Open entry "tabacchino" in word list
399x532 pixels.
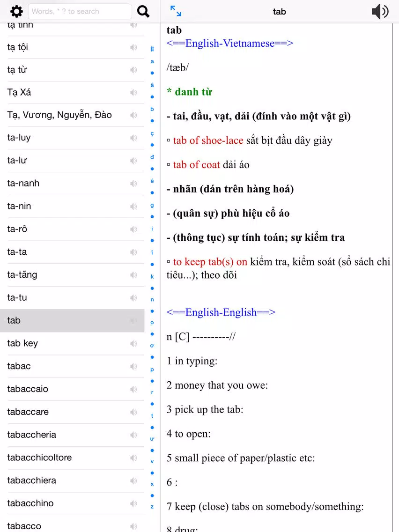tap(72, 503)
